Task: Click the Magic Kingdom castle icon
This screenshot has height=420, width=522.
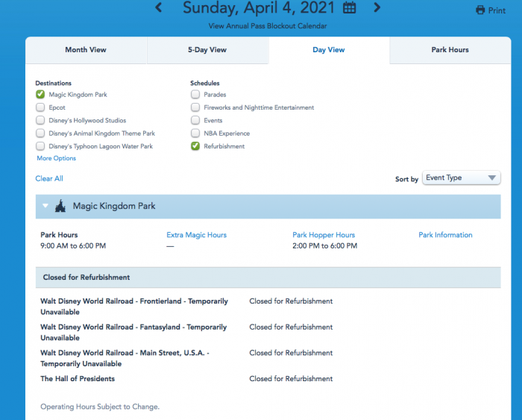Action: point(60,206)
